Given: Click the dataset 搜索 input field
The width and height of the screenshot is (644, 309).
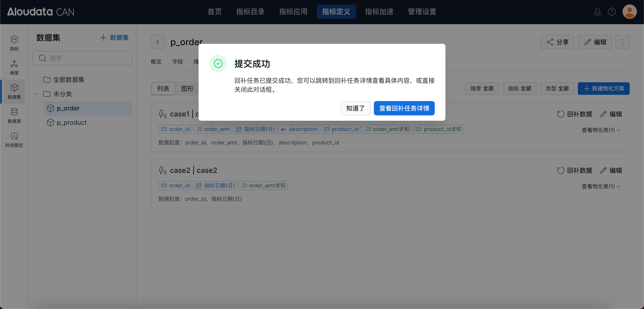Looking at the screenshot, I should tap(83, 58).
